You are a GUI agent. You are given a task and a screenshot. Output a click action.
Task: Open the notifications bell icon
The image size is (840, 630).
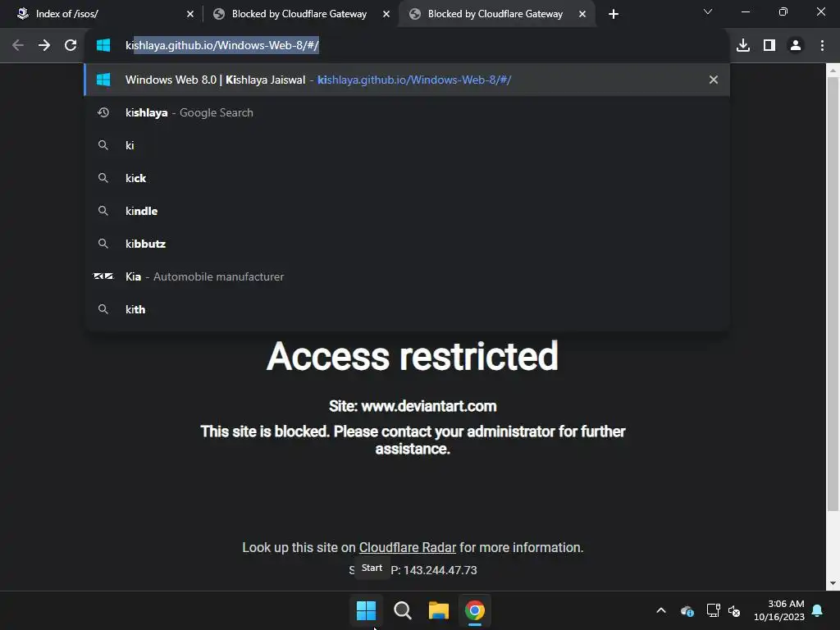(818, 610)
